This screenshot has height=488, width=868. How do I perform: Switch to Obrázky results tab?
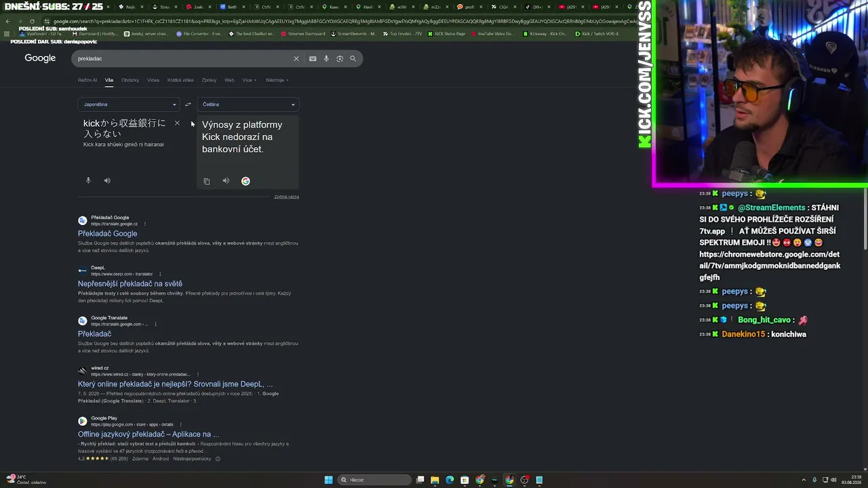tap(130, 80)
